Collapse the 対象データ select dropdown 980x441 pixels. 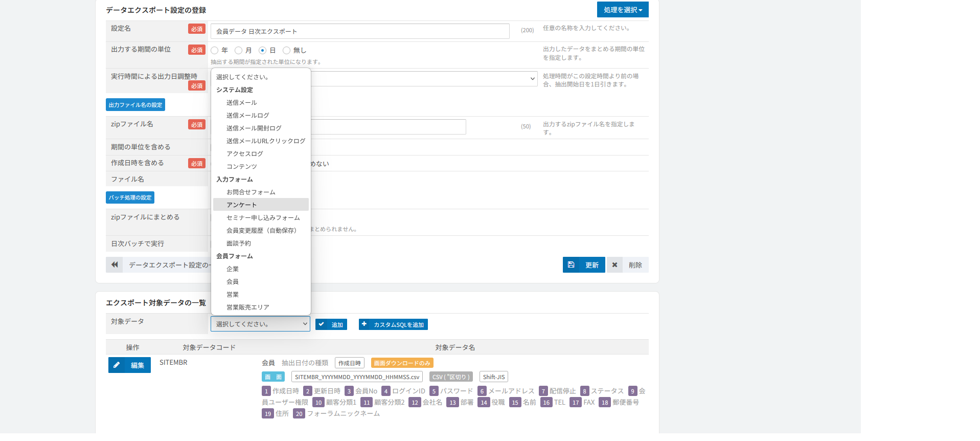point(260,324)
